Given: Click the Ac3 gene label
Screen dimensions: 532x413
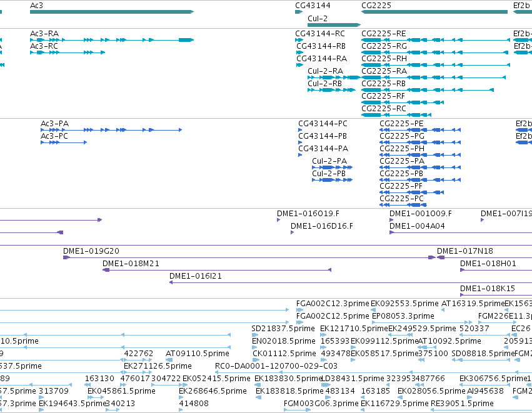Looking at the screenshot, I should 36,6.
